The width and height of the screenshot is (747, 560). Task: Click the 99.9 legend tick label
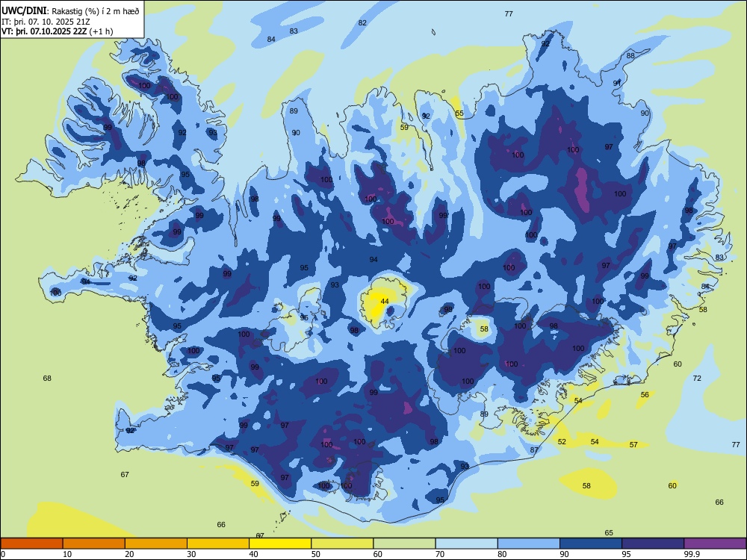click(x=691, y=554)
